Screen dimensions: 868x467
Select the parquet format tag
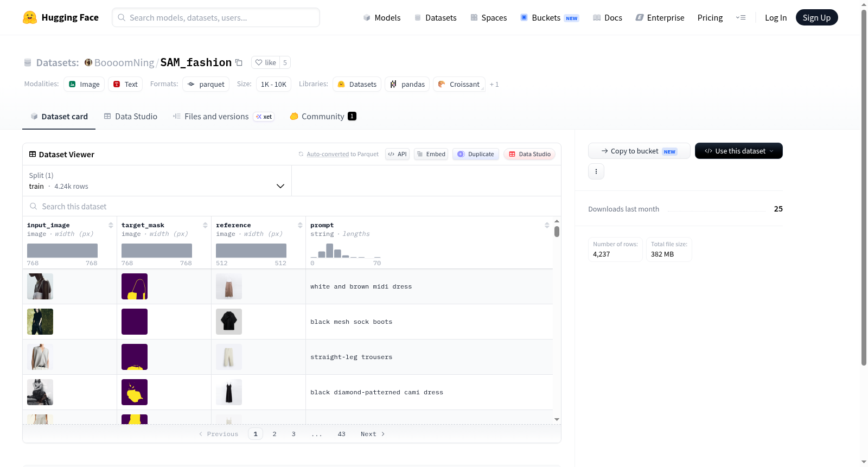point(206,84)
